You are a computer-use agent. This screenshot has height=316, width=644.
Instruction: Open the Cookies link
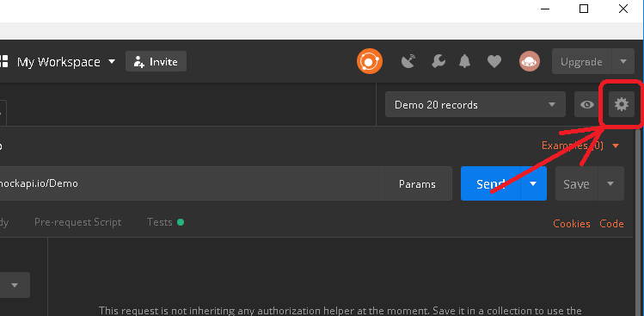pyautogui.click(x=571, y=223)
